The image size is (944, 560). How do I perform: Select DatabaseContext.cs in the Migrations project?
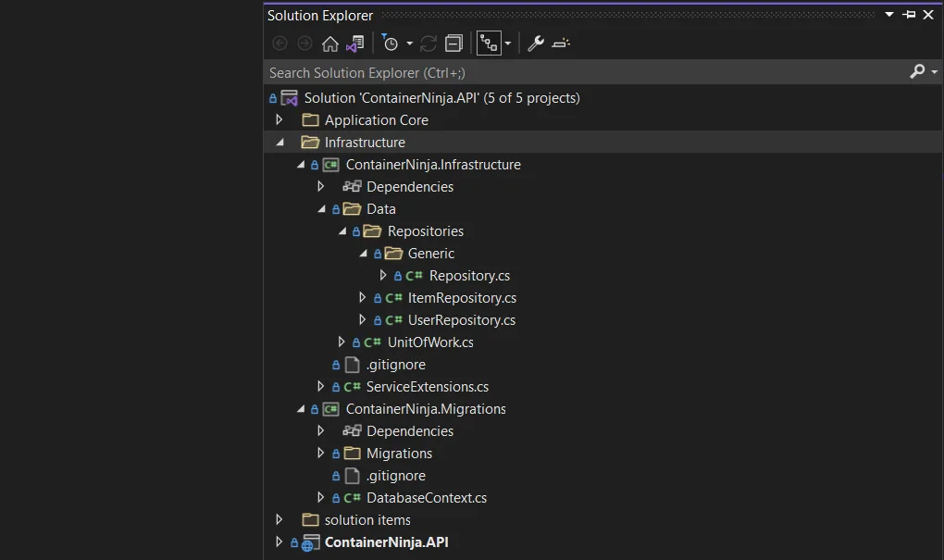pyautogui.click(x=426, y=498)
